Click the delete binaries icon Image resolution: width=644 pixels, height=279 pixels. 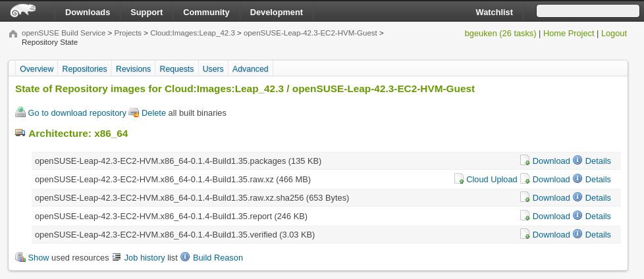tap(134, 113)
